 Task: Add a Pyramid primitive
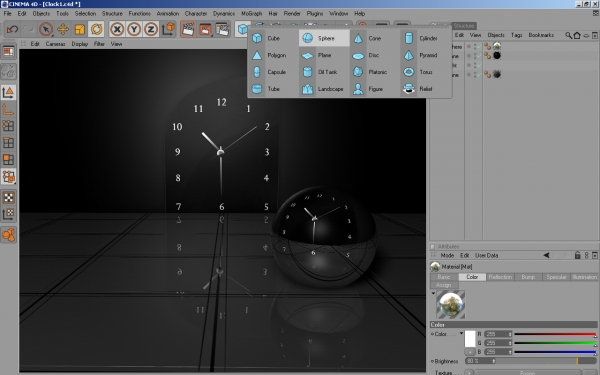[425, 55]
